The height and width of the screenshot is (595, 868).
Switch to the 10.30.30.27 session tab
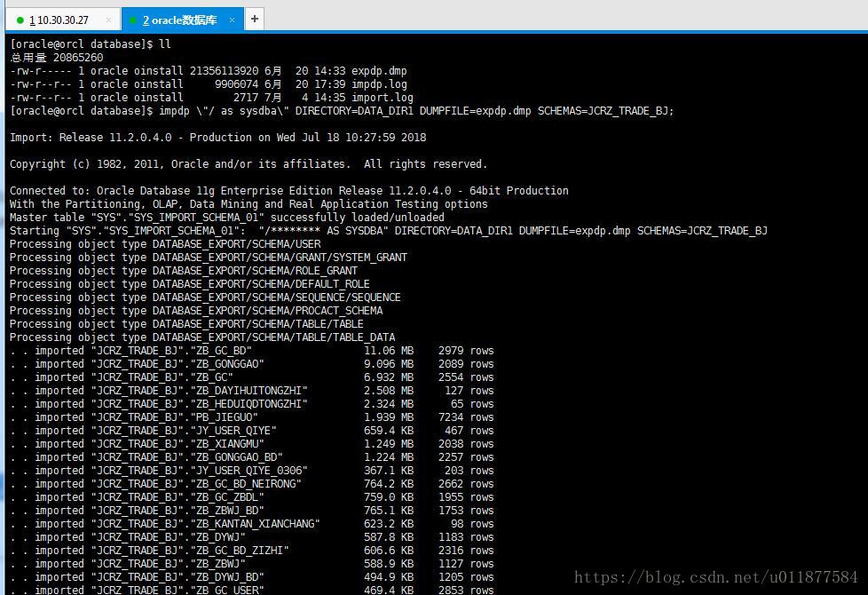click(63, 20)
